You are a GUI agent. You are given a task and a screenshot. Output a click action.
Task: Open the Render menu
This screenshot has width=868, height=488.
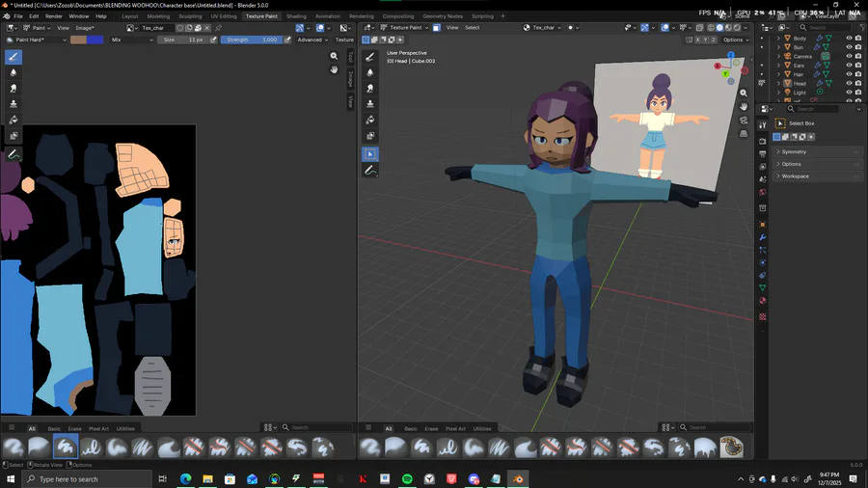point(54,16)
